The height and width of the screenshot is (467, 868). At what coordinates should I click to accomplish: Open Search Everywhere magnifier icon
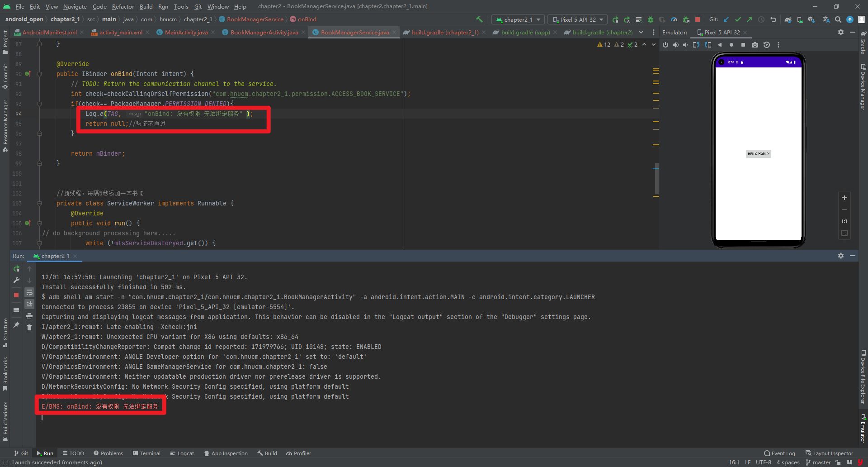pos(838,19)
